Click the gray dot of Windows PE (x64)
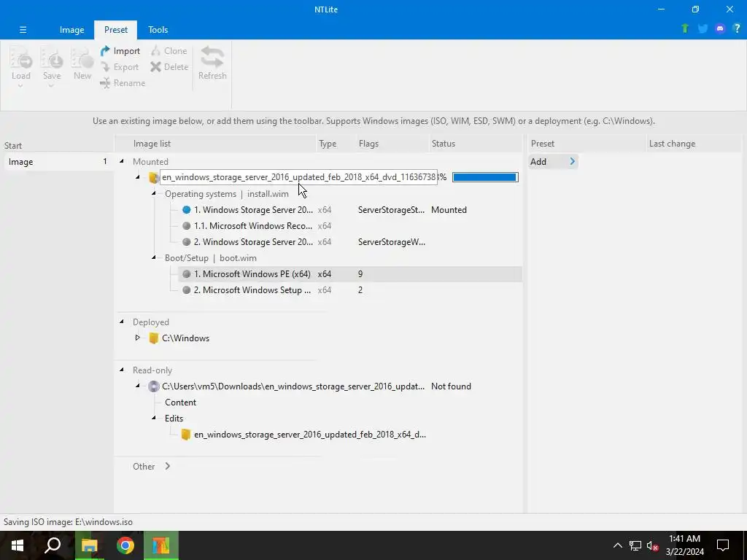Image resolution: width=747 pixels, height=560 pixels. click(186, 274)
